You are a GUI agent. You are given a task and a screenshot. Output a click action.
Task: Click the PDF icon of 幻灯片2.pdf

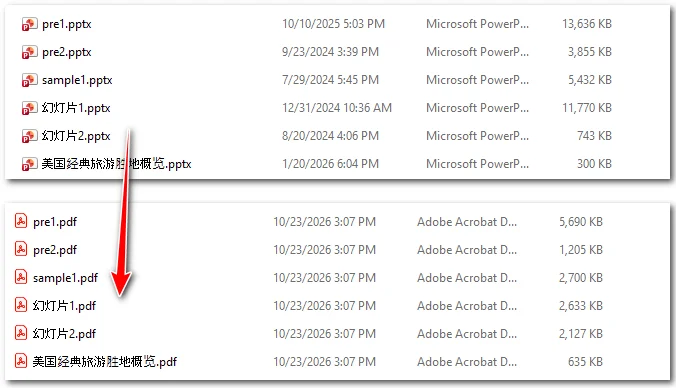21,333
